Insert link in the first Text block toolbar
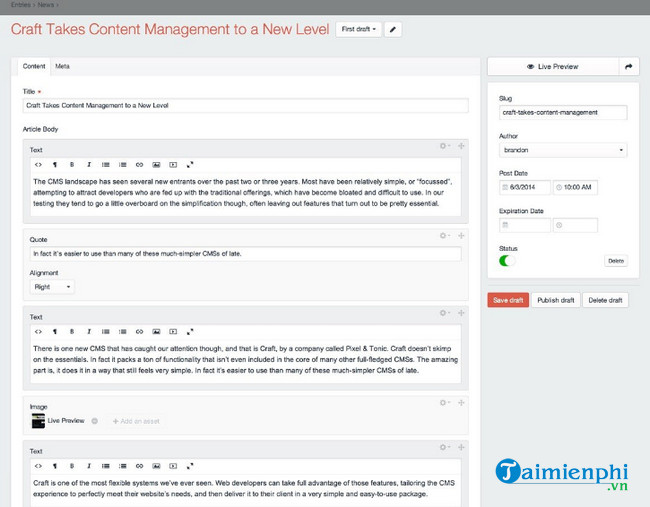Image resolution: width=650 pixels, height=507 pixels. click(139, 164)
